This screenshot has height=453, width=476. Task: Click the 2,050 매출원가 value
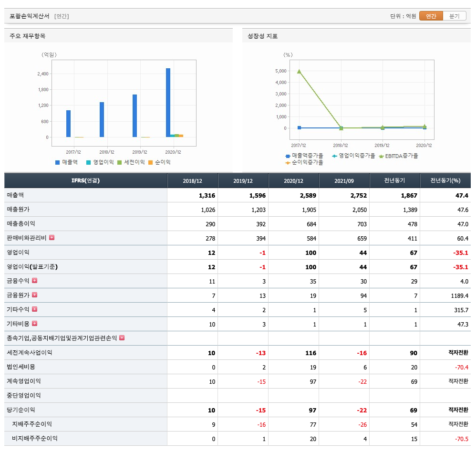click(x=360, y=210)
